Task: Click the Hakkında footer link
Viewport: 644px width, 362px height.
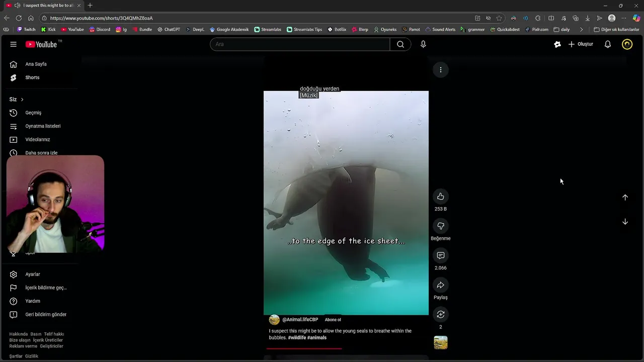Action: [x=19, y=334]
